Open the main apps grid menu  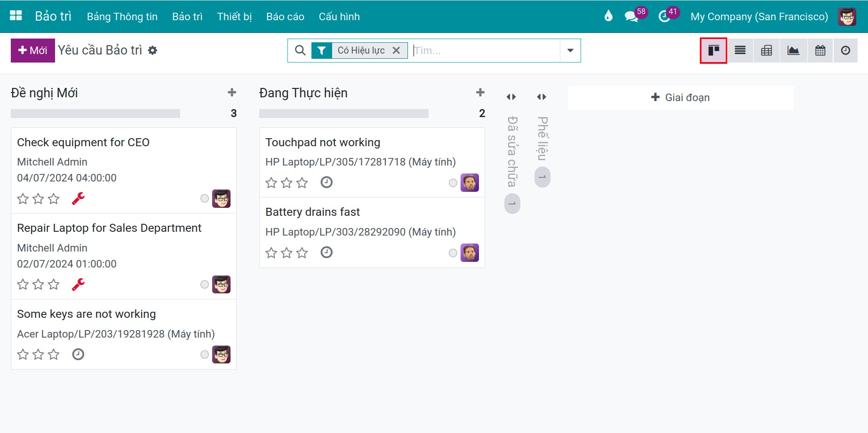16,16
